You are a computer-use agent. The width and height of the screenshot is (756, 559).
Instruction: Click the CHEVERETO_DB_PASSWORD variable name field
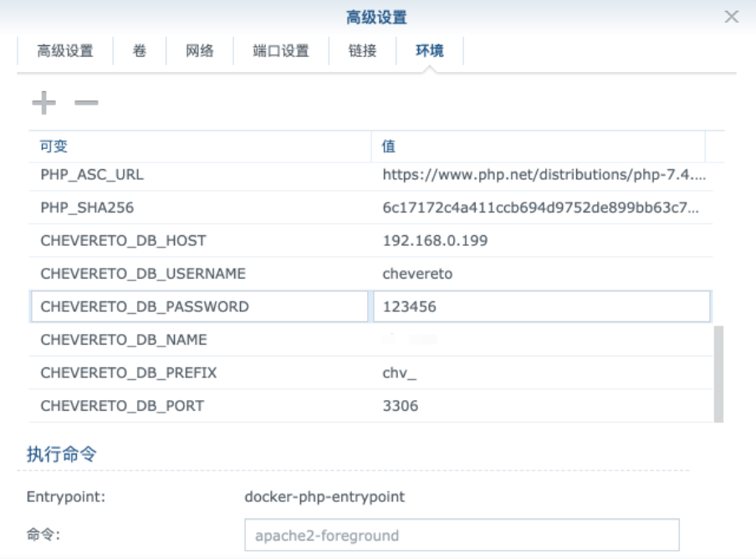tap(199, 307)
